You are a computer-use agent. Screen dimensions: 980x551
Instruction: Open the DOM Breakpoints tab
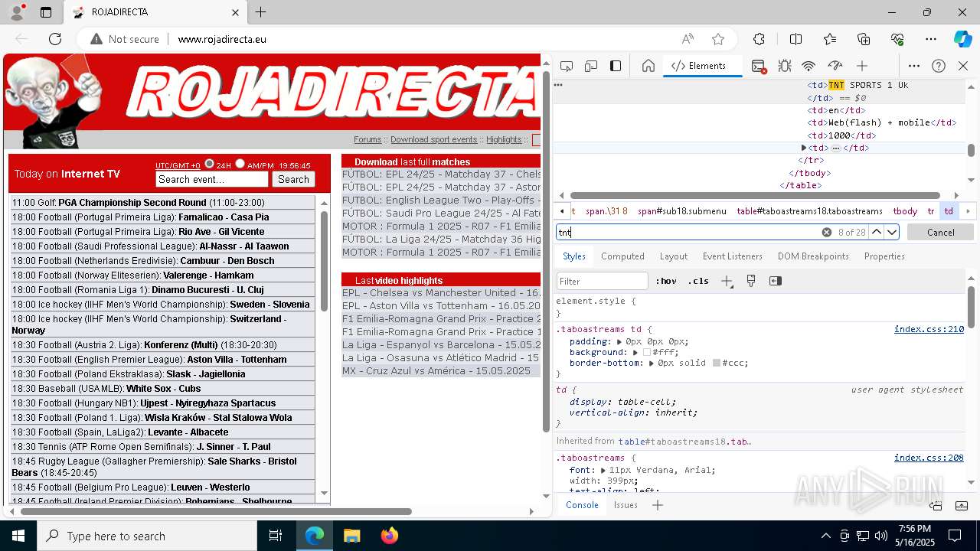pos(813,256)
